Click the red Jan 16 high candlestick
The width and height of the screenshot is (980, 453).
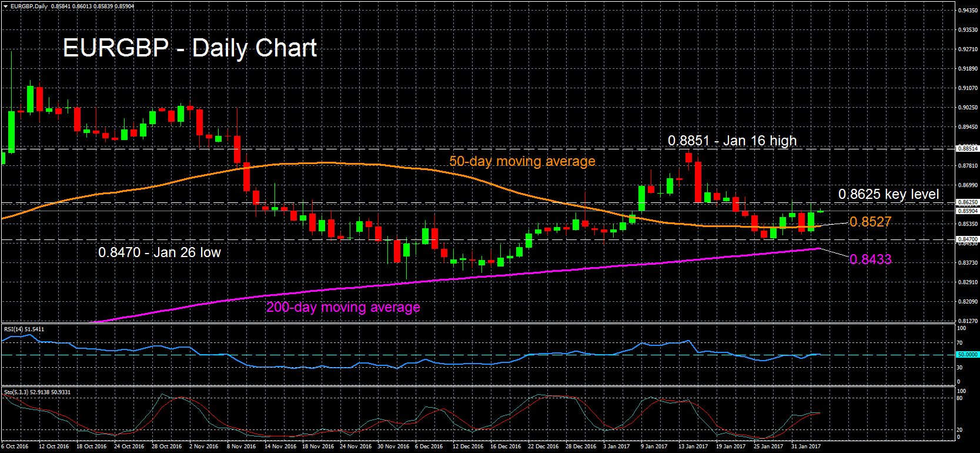[x=688, y=158]
